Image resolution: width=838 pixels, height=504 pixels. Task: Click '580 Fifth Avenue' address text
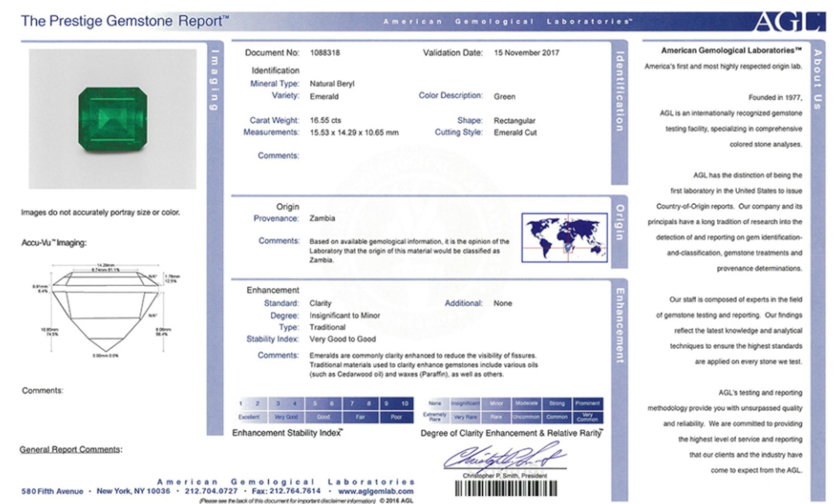click(x=52, y=491)
